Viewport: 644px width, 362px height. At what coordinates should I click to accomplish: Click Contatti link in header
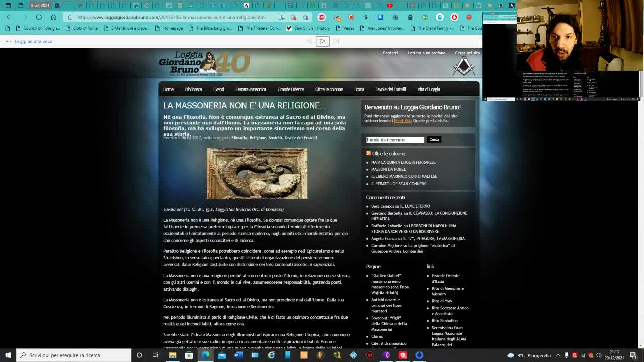point(390,53)
